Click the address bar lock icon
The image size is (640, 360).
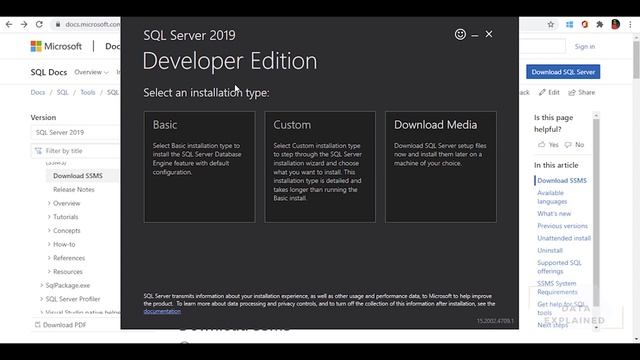[58, 24]
